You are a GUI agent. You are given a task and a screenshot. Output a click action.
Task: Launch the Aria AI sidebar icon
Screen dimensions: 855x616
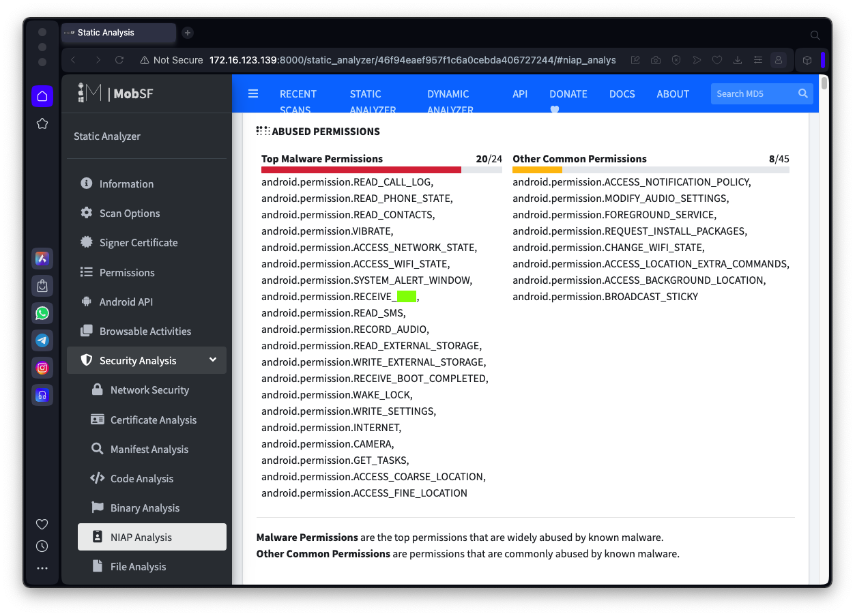(42, 259)
